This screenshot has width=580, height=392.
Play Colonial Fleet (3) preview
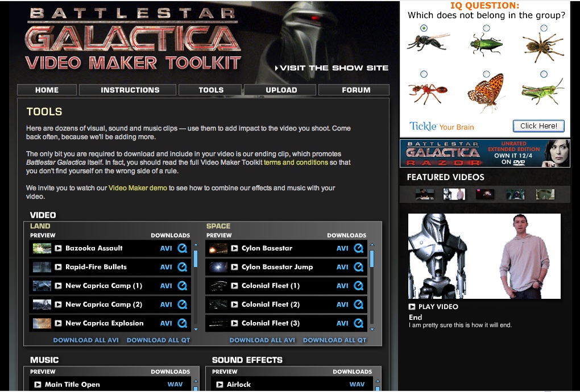tap(234, 323)
